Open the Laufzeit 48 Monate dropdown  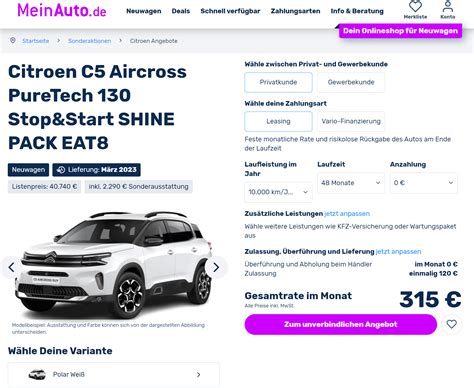pos(351,183)
